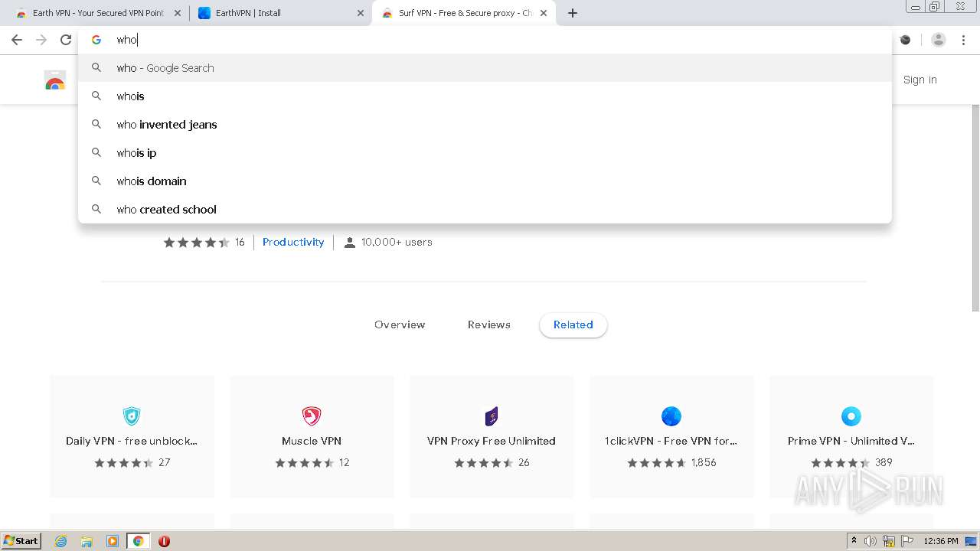Click the Opera taskbar icon

tap(164, 541)
